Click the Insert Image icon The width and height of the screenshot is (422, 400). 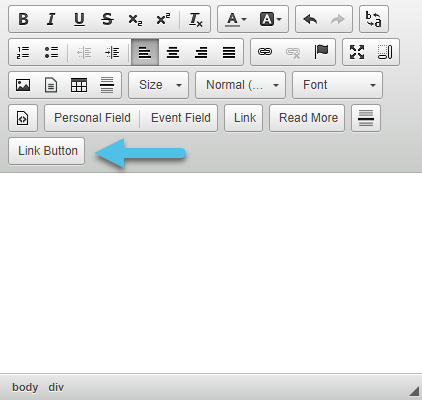click(23, 85)
